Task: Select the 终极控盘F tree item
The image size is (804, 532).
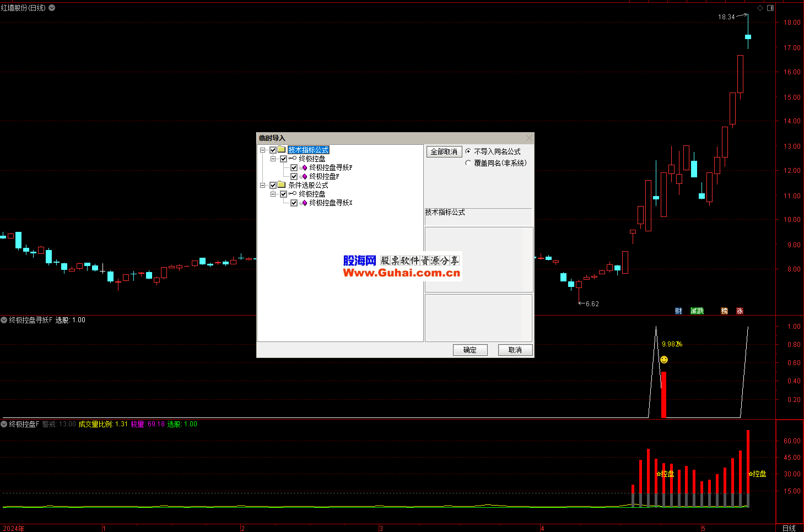Action: [324, 176]
